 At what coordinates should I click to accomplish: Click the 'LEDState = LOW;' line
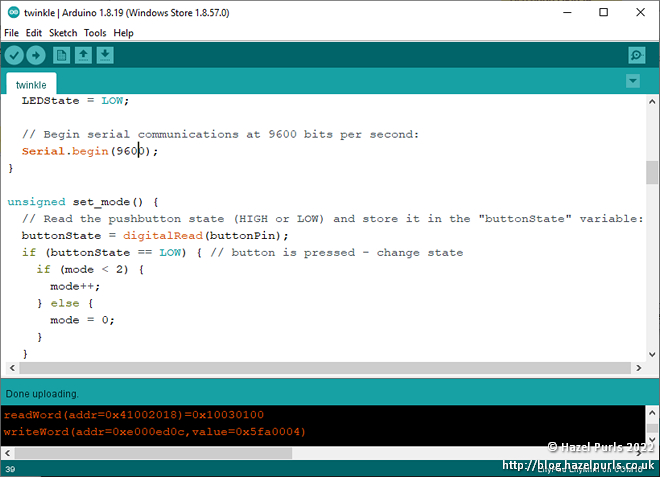coord(75,101)
